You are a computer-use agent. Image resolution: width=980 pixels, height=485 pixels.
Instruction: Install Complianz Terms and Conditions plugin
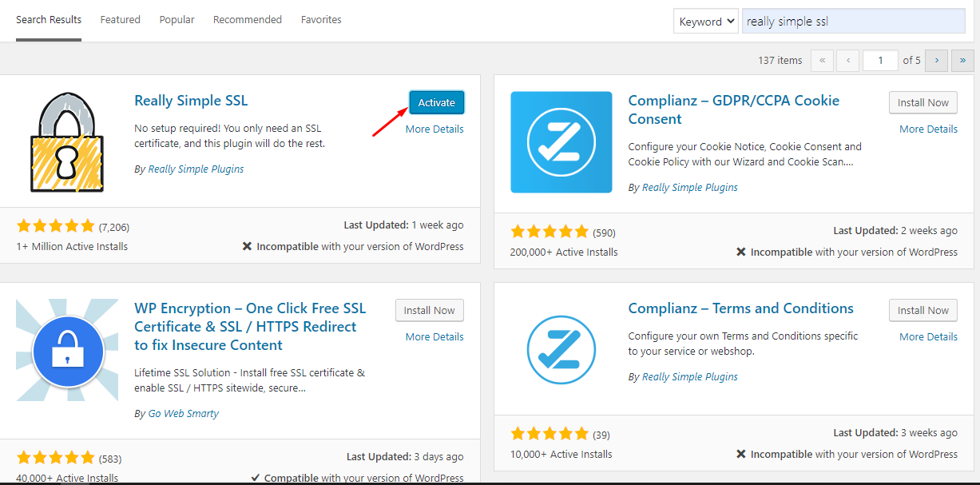[x=922, y=310]
